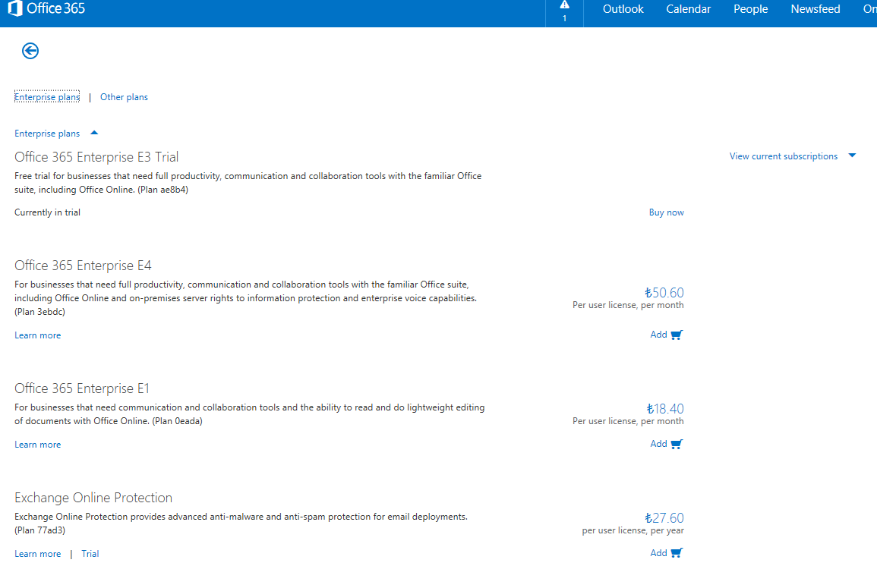Viewport: 877px width, 588px height.
Task: Open Calendar from top navigation
Action: (x=688, y=9)
